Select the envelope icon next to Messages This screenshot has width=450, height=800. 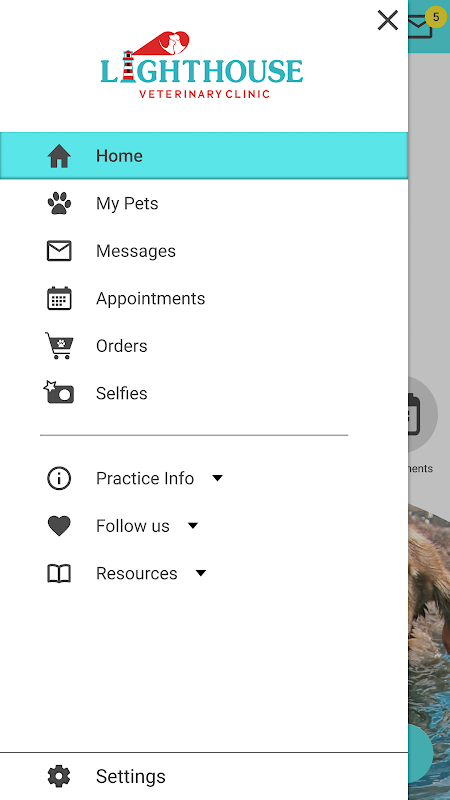[x=59, y=251]
